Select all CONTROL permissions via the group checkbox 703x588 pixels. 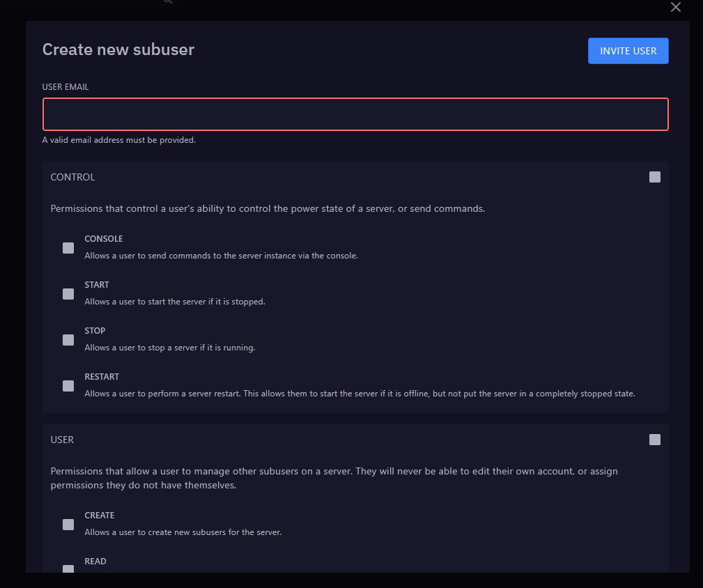654,176
